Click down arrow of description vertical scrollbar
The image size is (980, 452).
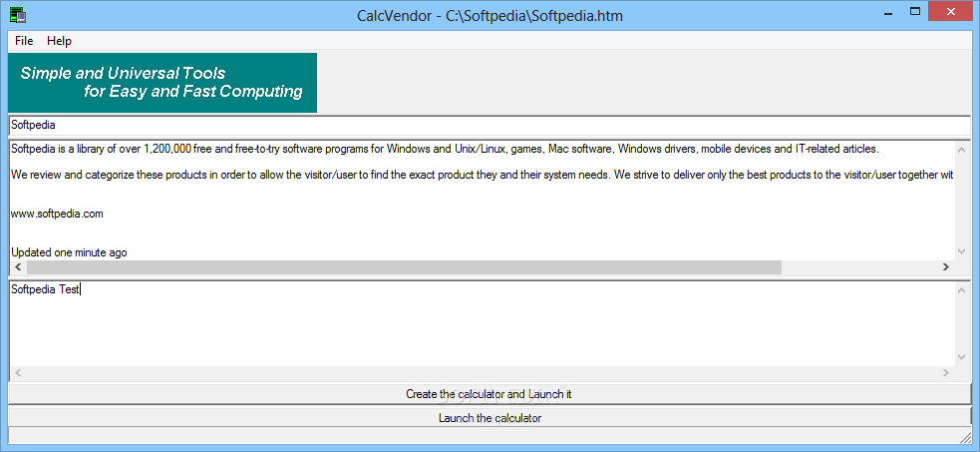(x=962, y=251)
